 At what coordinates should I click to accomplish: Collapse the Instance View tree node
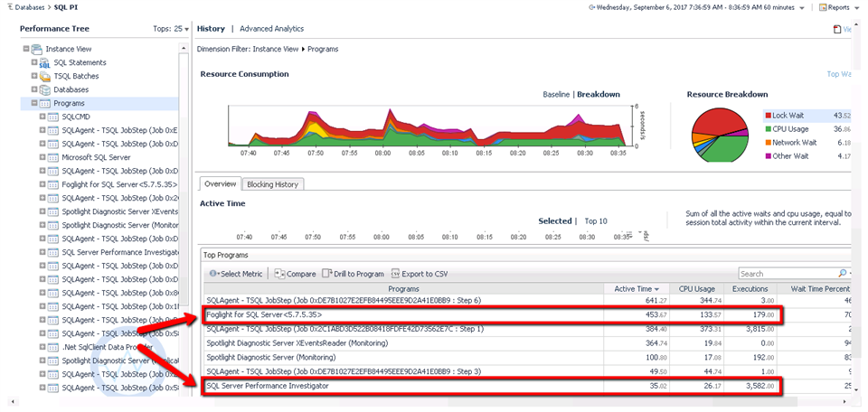tap(26, 49)
